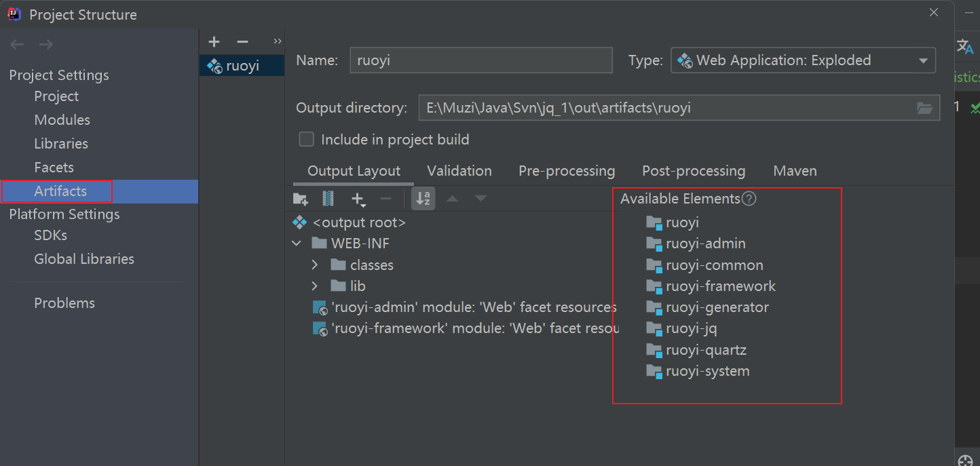This screenshot has height=466, width=980.
Task: Open the Add Copy of dropdown
Action: 358,199
